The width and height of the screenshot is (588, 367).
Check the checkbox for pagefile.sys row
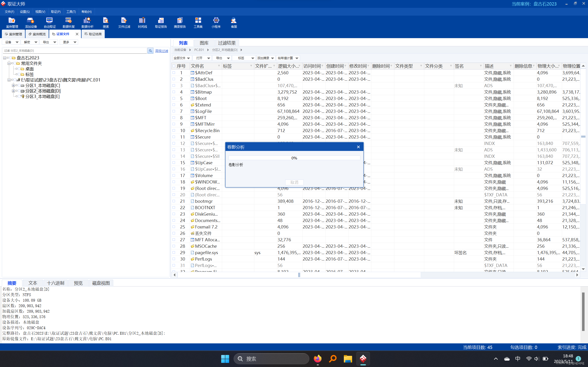[174, 253]
